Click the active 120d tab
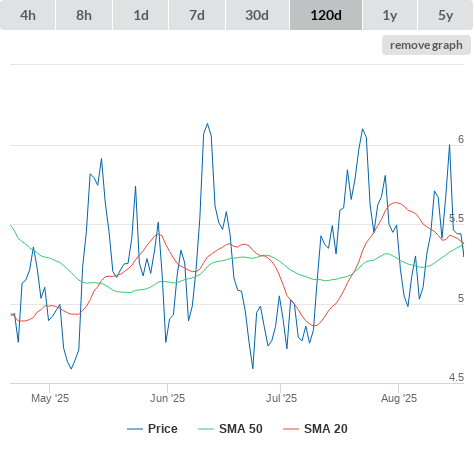The width and height of the screenshot is (474, 455). click(x=326, y=15)
